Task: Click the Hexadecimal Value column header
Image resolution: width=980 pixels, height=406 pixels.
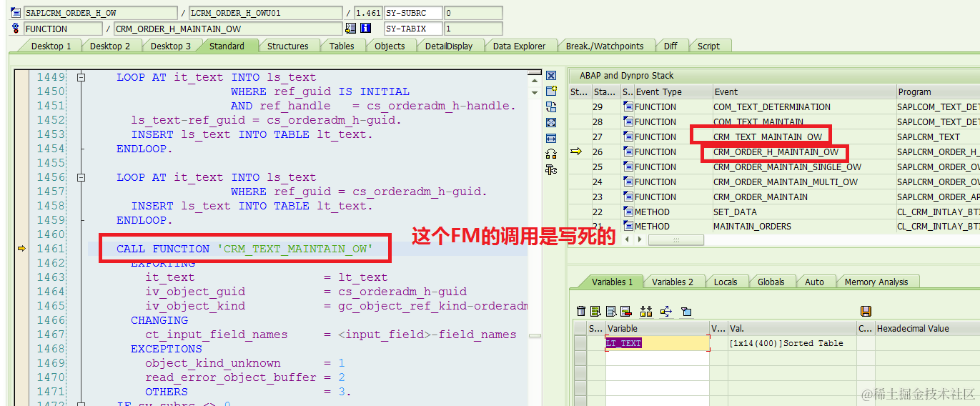Action: click(927, 328)
